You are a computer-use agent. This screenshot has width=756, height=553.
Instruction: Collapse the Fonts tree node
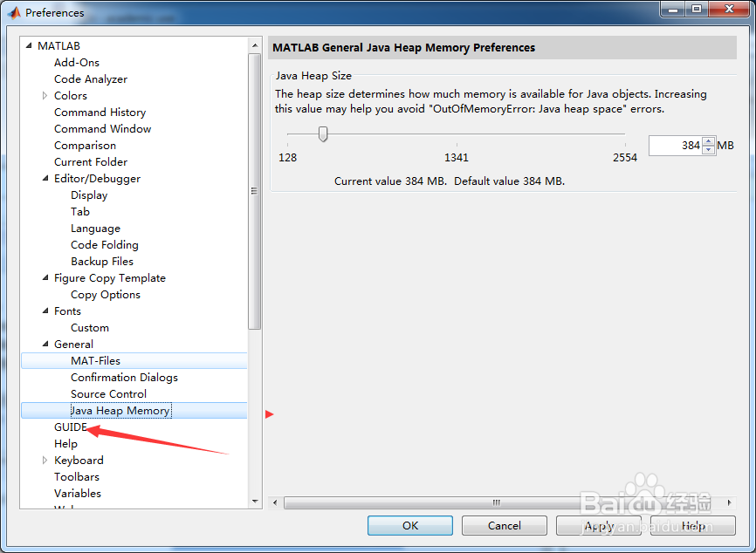pos(45,311)
